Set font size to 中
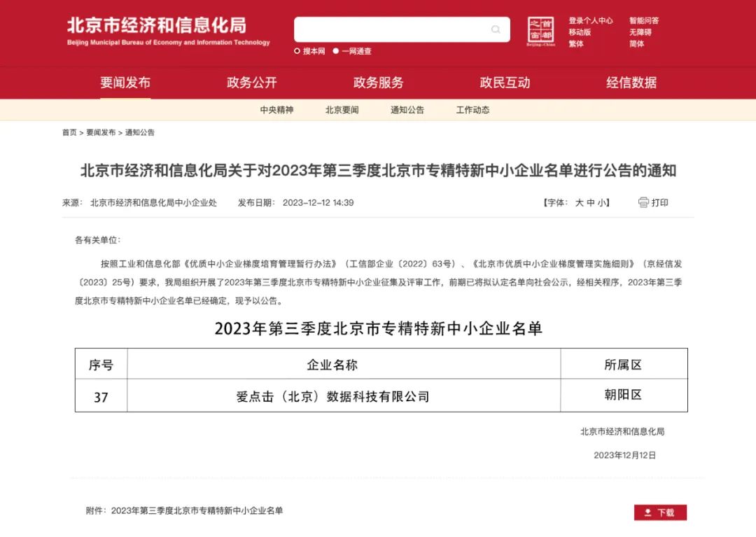The image size is (756, 537). (591, 202)
